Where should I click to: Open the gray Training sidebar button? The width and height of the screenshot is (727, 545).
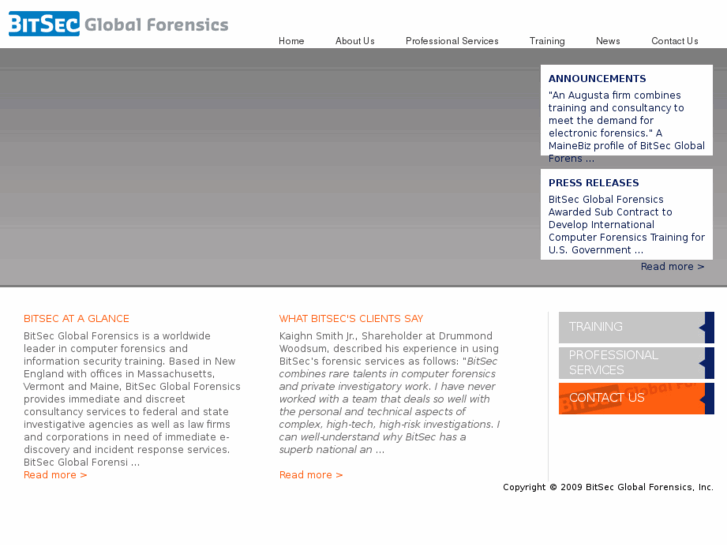(636, 327)
